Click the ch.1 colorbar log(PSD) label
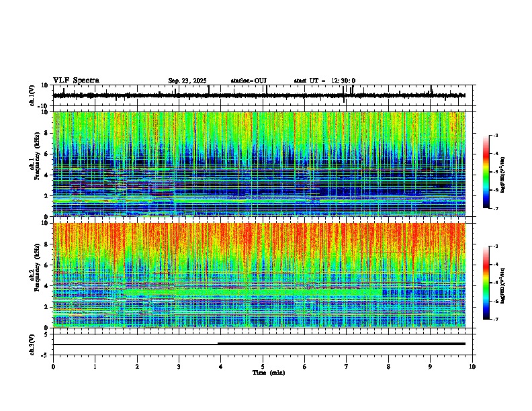532x411 pixels. coord(503,175)
